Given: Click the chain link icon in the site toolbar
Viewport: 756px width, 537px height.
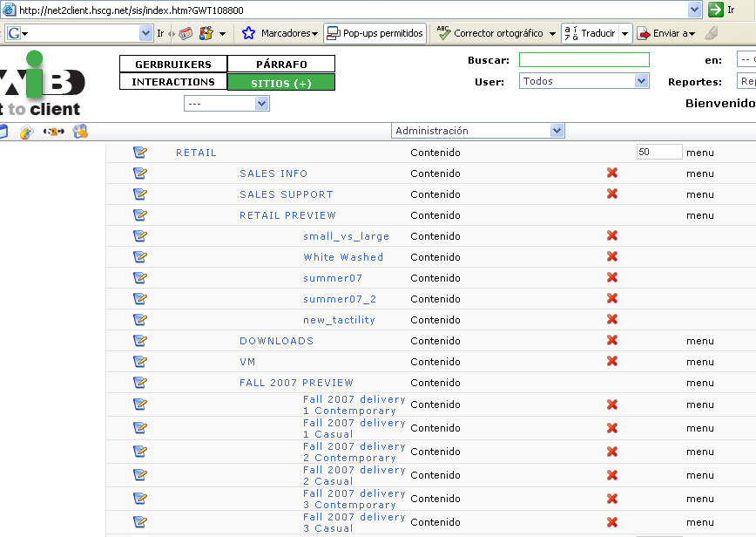Looking at the screenshot, I should (x=53, y=132).
